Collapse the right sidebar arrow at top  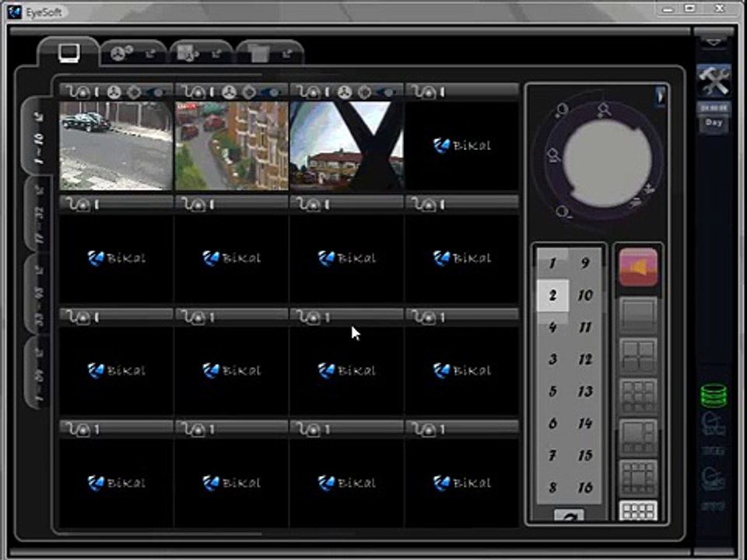[x=714, y=42]
